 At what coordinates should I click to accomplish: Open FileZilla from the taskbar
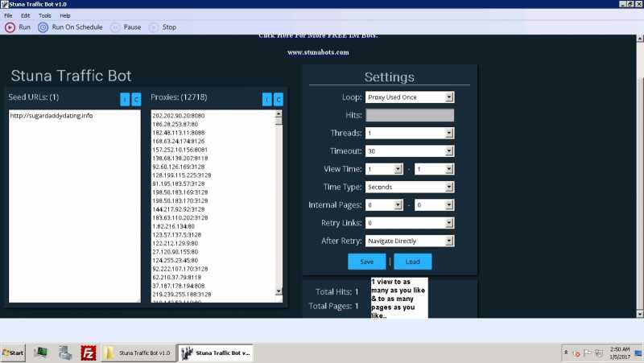pos(89,353)
